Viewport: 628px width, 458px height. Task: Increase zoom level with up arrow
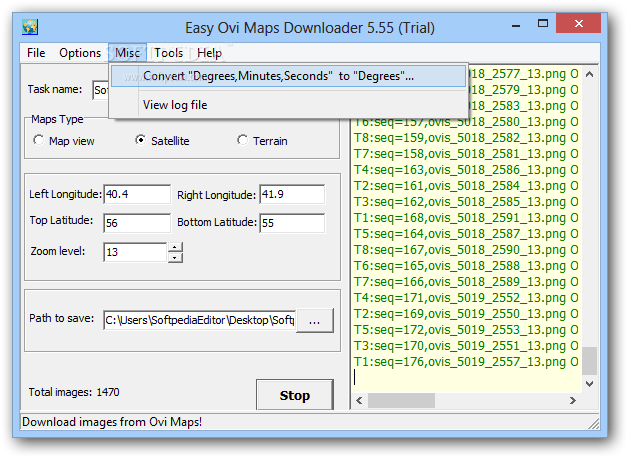[x=175, y=247]
